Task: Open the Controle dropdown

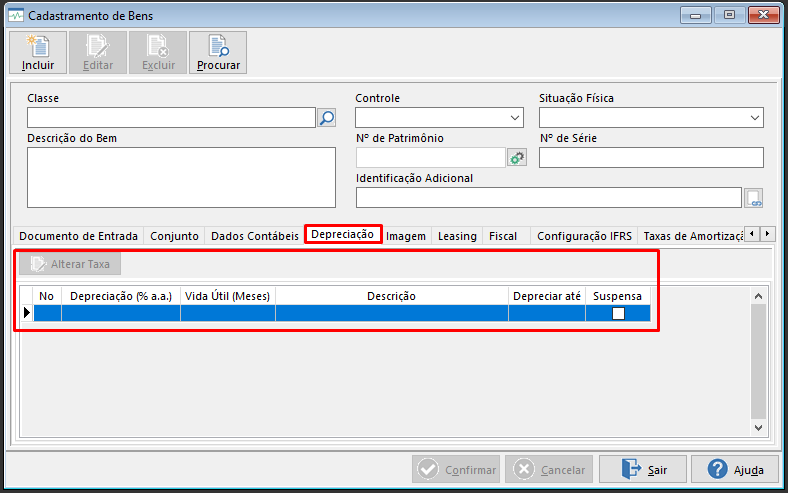Action: [x=439, y=118]
